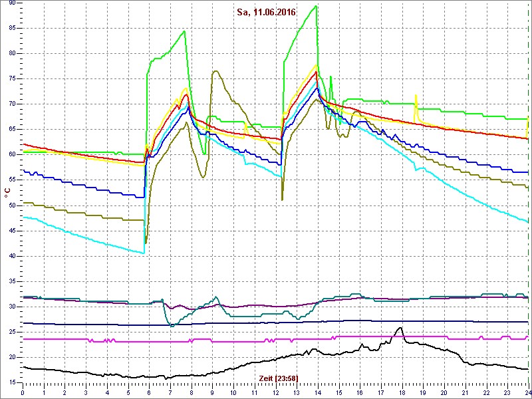Select the 40 value on the temperature axis
Image resolution: width=532 pixels, height=399 pixels.
[13, 256]
